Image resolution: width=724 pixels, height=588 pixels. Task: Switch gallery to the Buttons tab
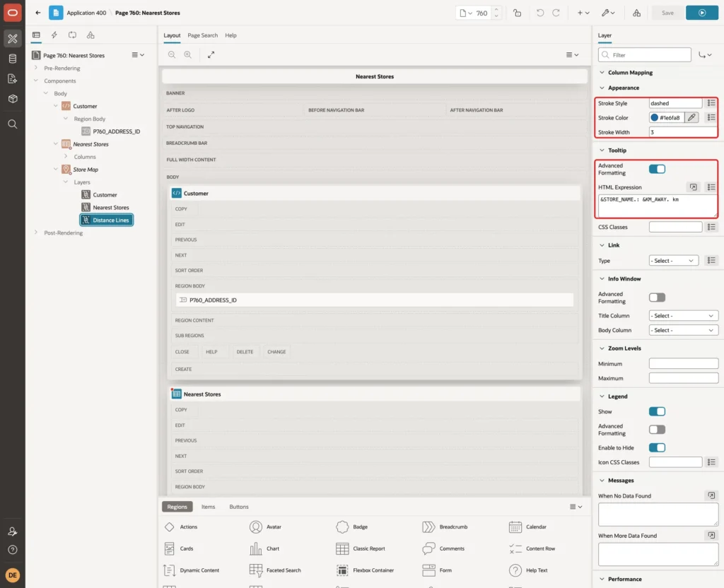(x=239, y=507)
